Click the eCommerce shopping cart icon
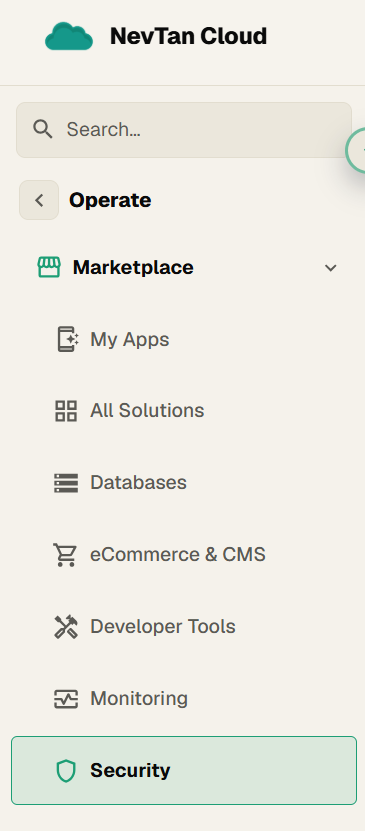365x831 pixels. 65,555
